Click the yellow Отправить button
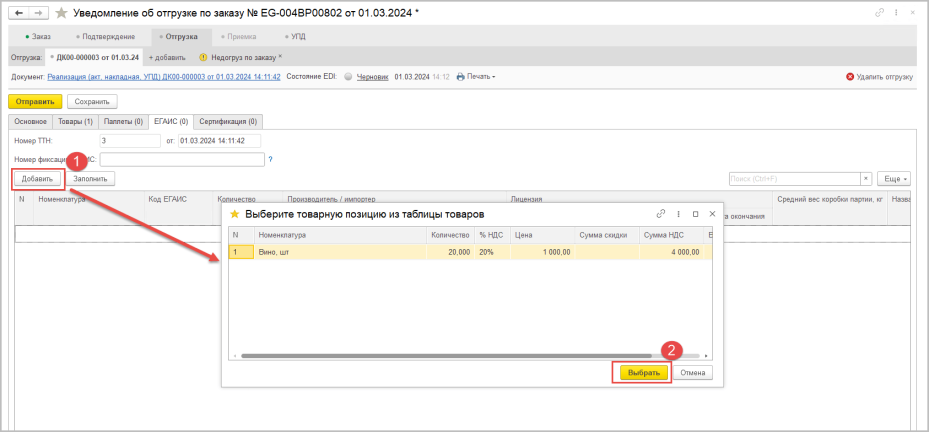 pos(35,101)
